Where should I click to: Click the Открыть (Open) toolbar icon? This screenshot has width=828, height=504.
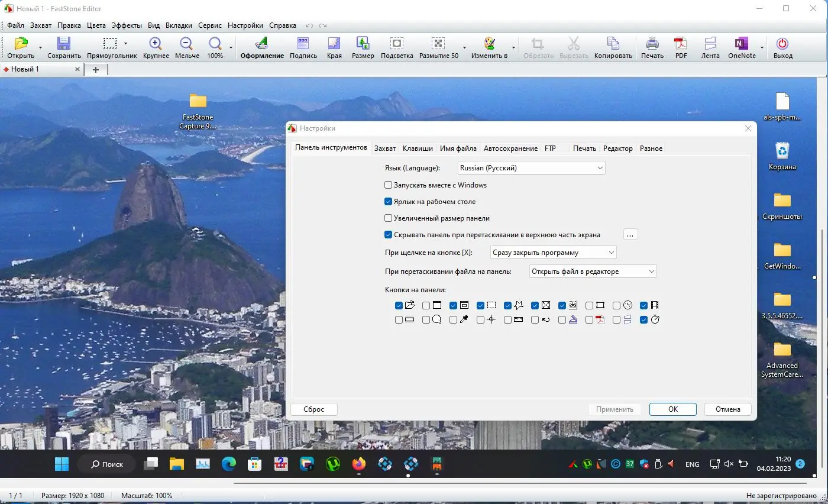21,45
